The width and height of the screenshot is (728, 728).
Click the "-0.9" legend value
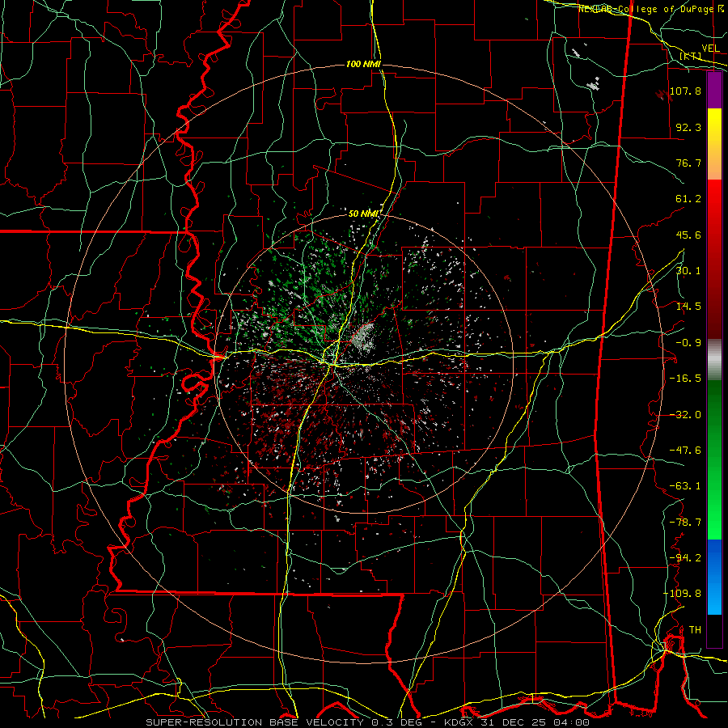coord(688,343)
